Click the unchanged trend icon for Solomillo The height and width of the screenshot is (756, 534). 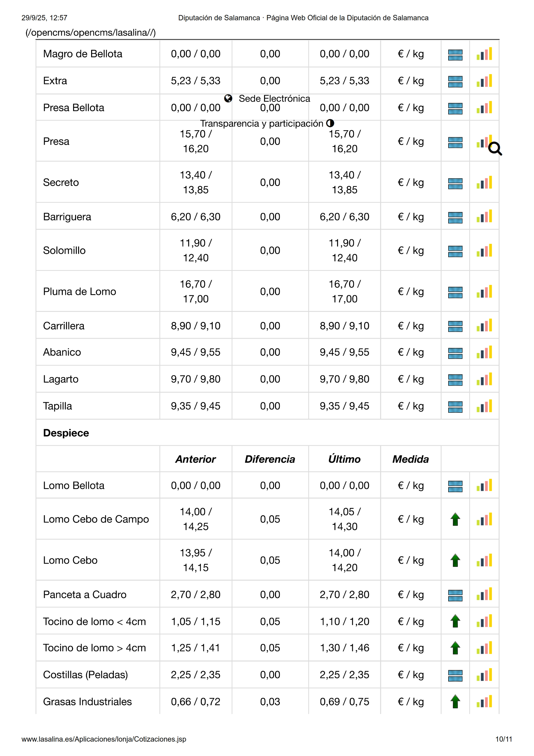point(455,251)
